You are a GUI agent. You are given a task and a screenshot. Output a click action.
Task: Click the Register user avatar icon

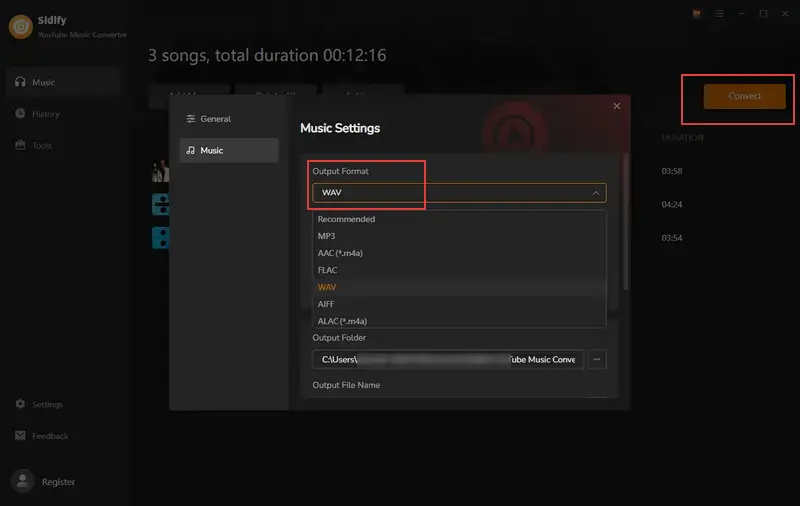(22, 481)
